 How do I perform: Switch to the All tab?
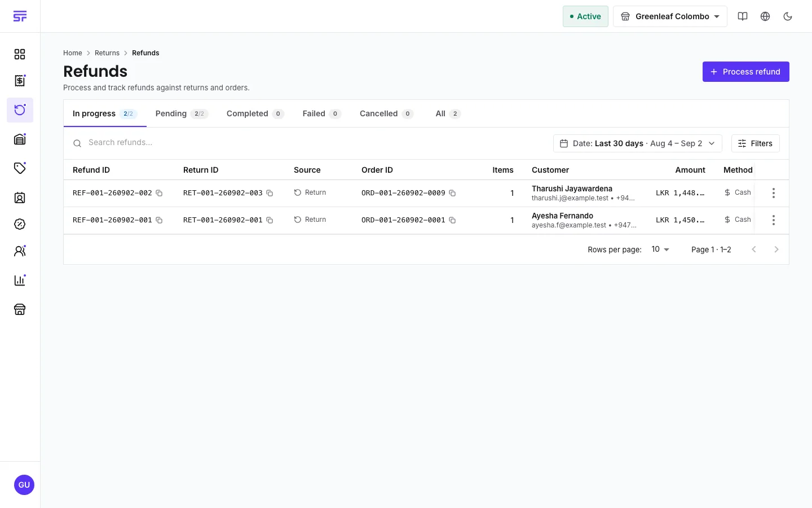click(448, 113)
